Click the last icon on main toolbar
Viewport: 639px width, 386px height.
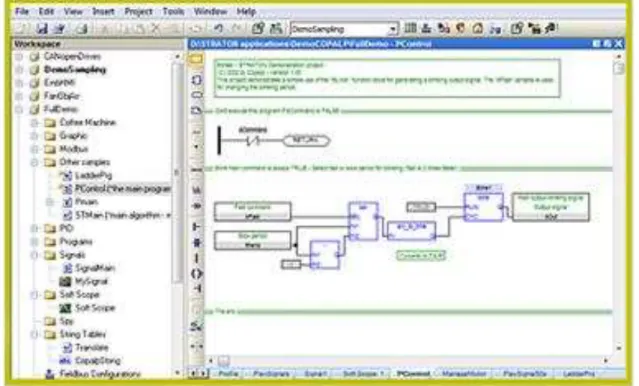pyautogui.click(x=551, y=28)
